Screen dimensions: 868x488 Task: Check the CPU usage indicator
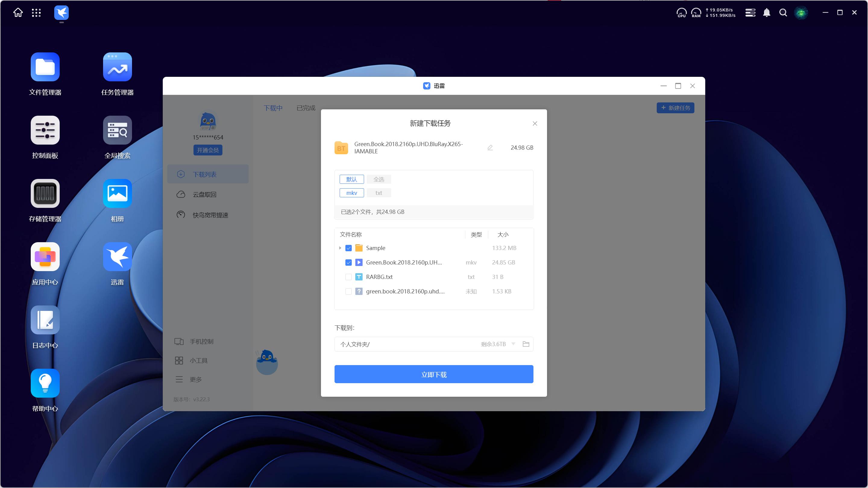click(681, 13)
